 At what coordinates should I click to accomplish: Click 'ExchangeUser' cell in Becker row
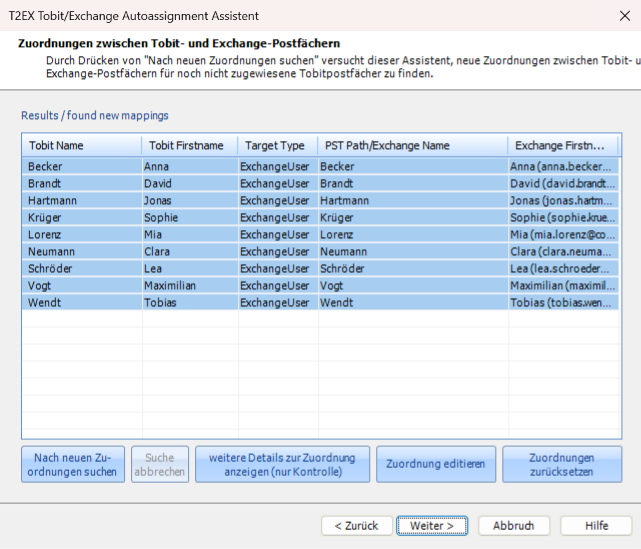coord(278,166)
